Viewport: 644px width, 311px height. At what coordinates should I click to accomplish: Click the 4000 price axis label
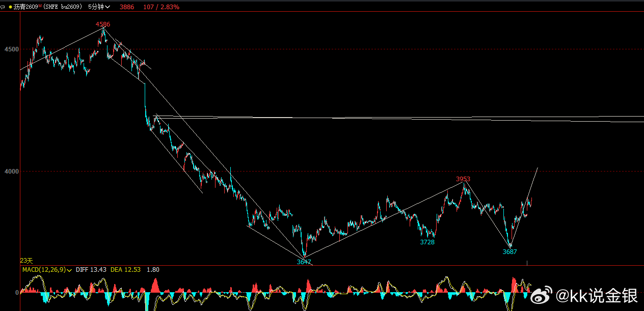pos(12,172)
